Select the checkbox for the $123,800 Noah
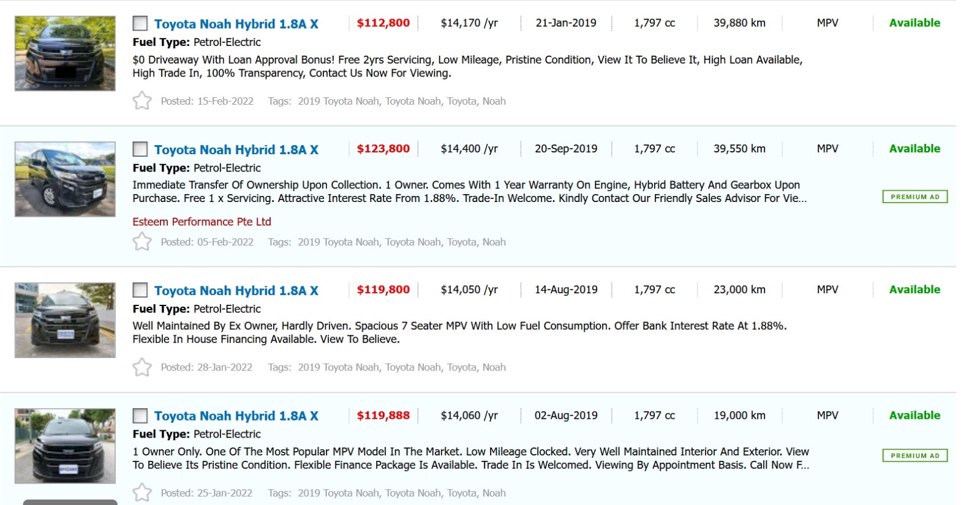This screenshot has width=980, height=505. [140, 149]
